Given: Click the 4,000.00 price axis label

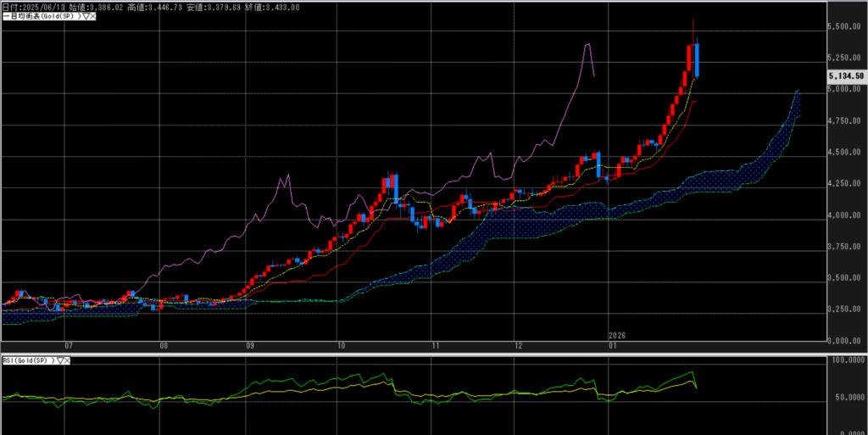Looking at the screenshot, I should [846, 215].
